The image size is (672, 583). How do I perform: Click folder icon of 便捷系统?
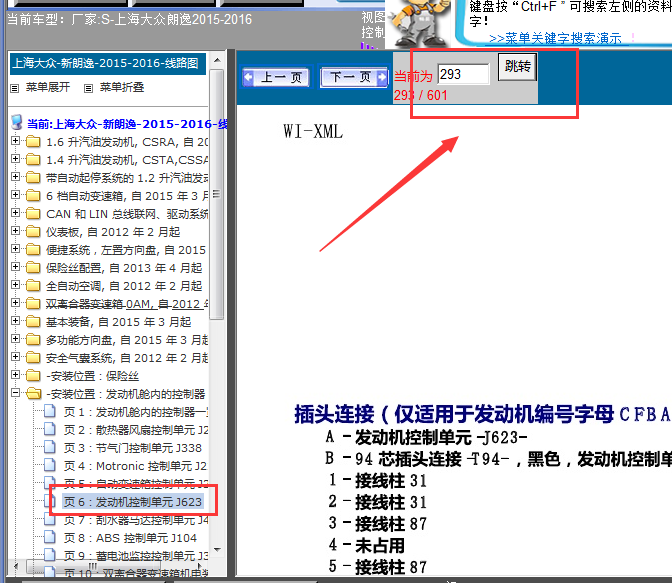click(33, 249)
